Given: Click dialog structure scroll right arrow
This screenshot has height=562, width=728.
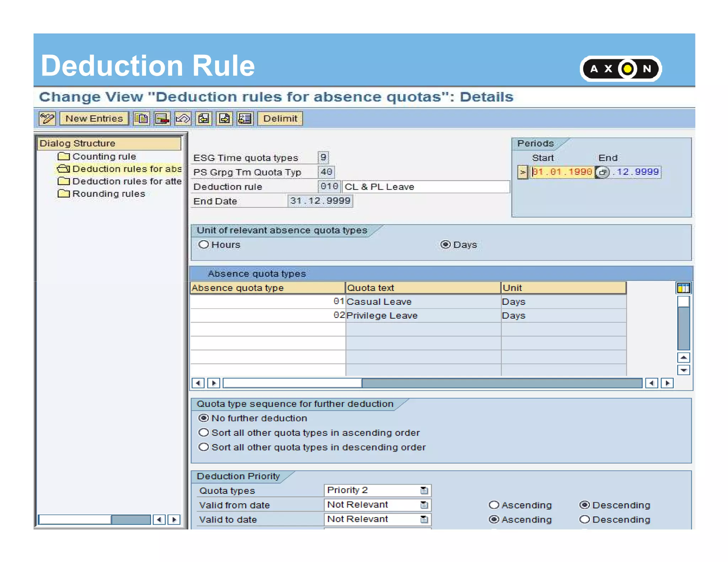Looking at the screenshot, I should pos(174,520).
